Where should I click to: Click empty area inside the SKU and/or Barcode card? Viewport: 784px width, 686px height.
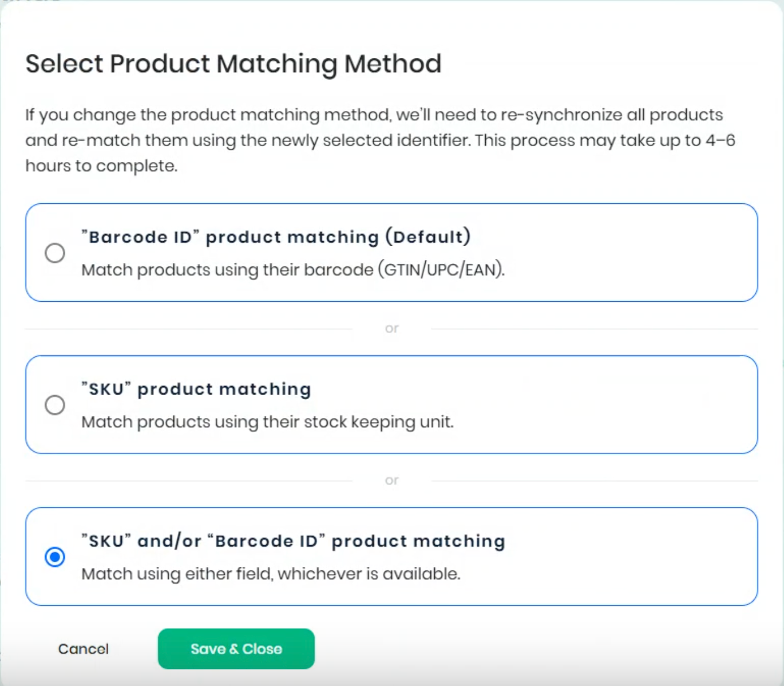pos(629,557)
